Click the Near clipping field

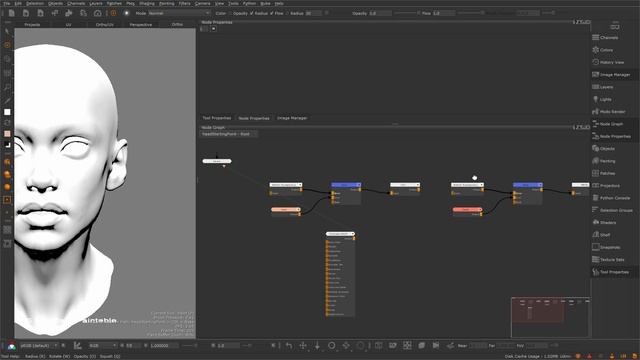[478, 346]
